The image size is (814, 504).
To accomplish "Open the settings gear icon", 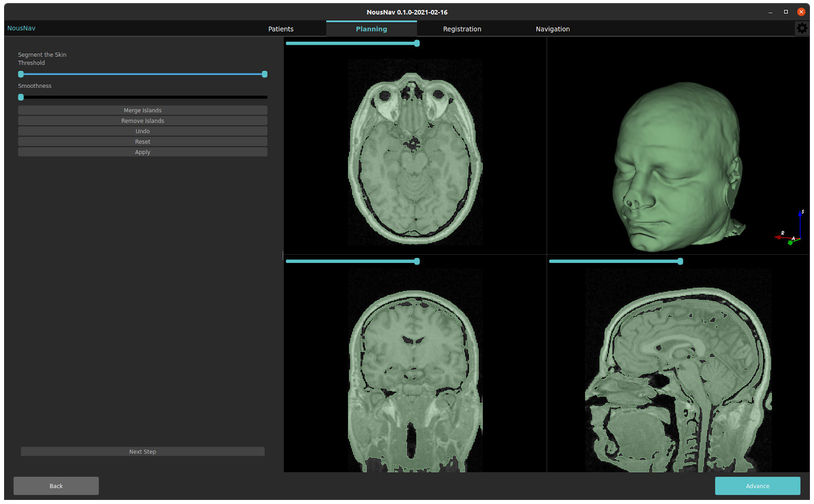I will tap(802, 28).
